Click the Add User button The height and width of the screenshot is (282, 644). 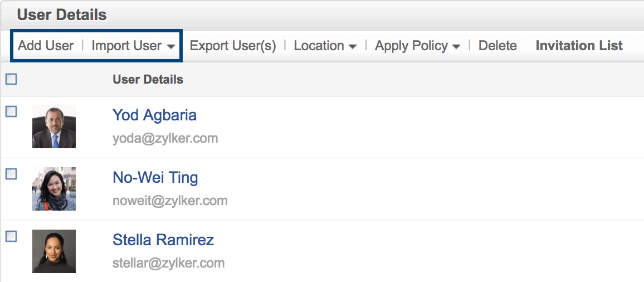coord(46,46)
